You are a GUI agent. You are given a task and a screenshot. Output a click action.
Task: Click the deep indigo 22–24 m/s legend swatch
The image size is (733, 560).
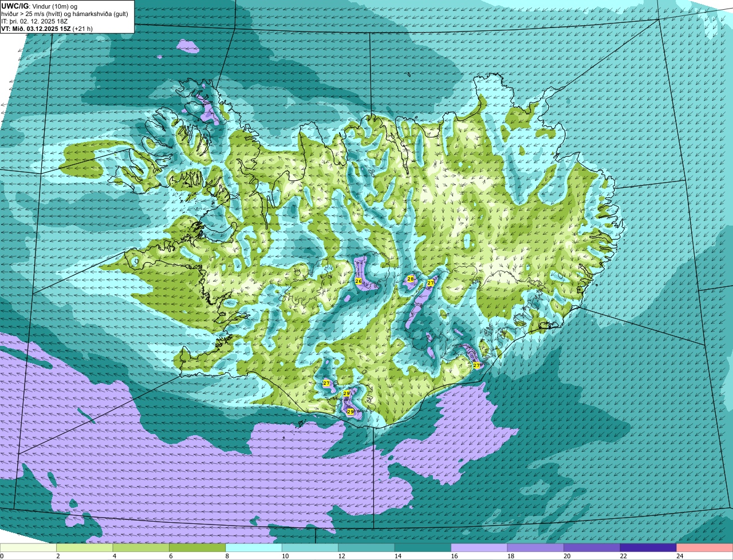pyautogui.click(x=648, y=548)
